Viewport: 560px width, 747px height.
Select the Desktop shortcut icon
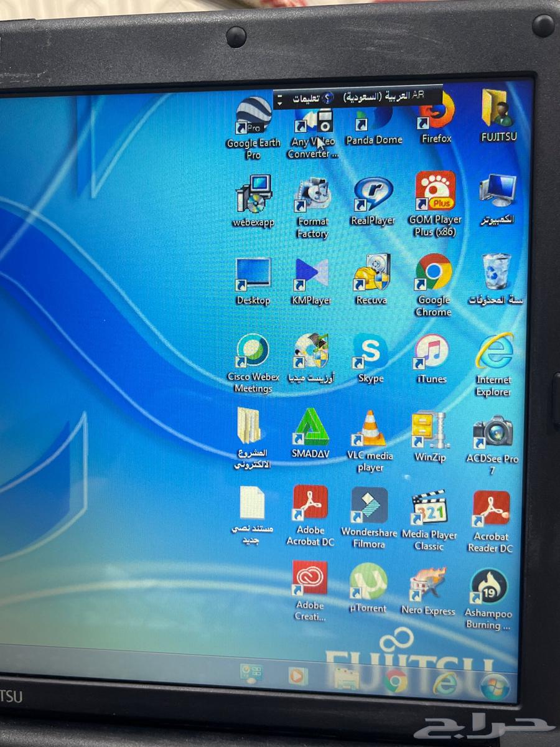[x=253, y=281]
